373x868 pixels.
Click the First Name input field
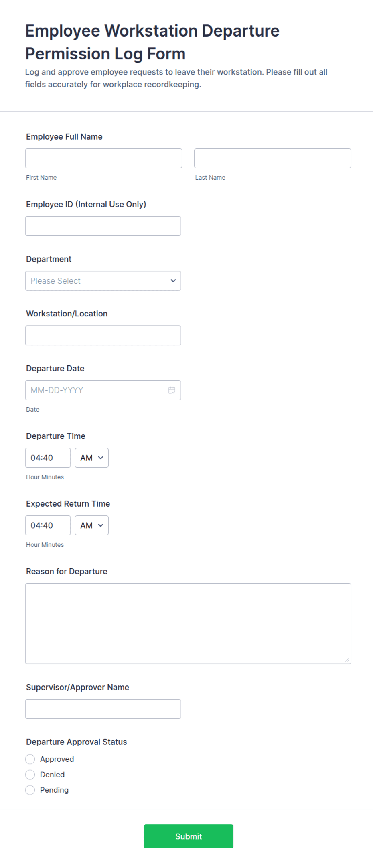[x=103, y=158]
